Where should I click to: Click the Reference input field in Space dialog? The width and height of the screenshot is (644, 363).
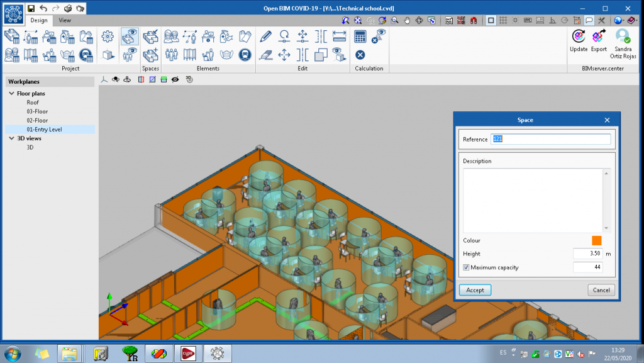[550, 139]
